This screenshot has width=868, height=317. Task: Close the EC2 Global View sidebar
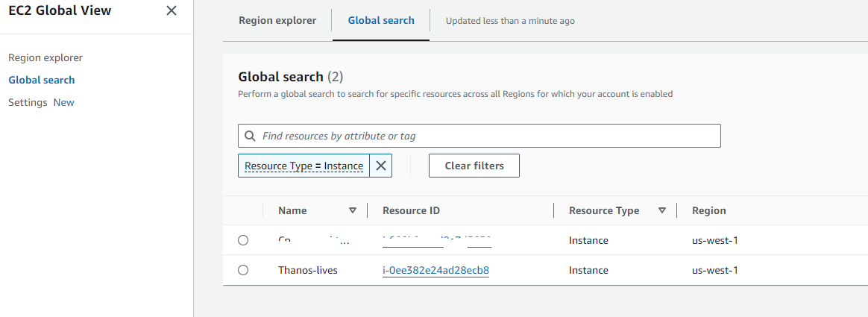pyautogui.click(x=172, y=10)
